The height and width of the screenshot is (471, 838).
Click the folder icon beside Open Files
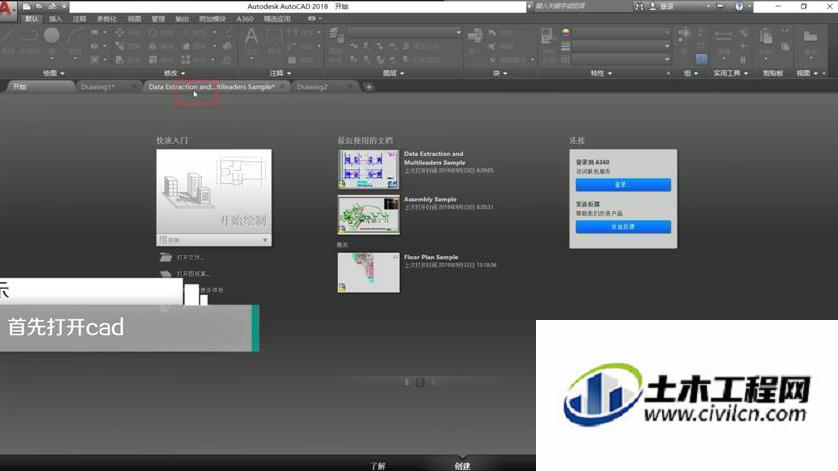pyautogui.click(x=166, y=258)
